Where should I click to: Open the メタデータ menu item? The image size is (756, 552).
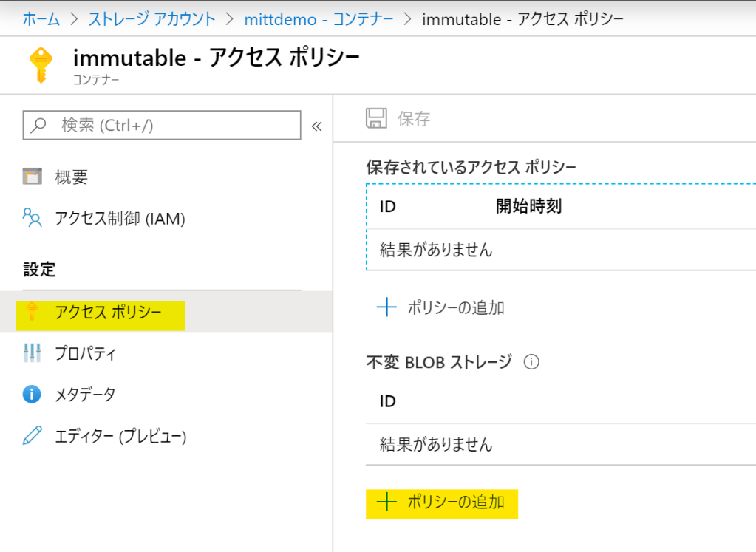(85, 395)
